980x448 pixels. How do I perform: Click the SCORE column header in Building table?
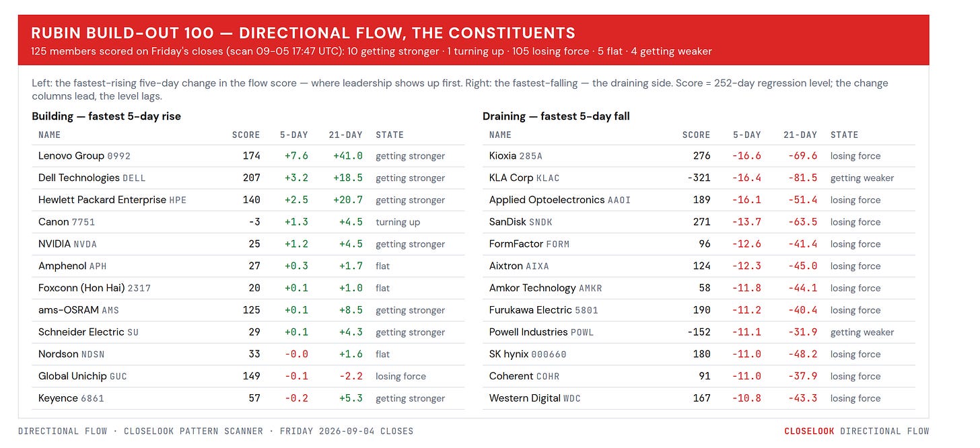(x=246, y=135)
